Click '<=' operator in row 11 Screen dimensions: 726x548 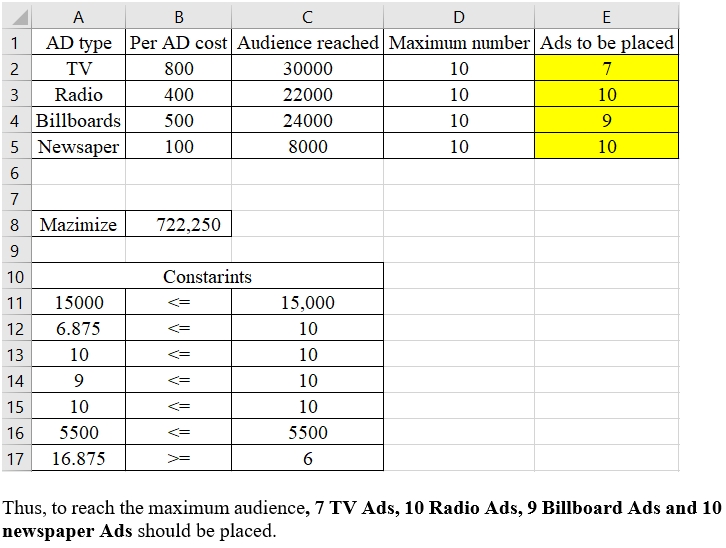pyautogui.click(x=178, y=303)
